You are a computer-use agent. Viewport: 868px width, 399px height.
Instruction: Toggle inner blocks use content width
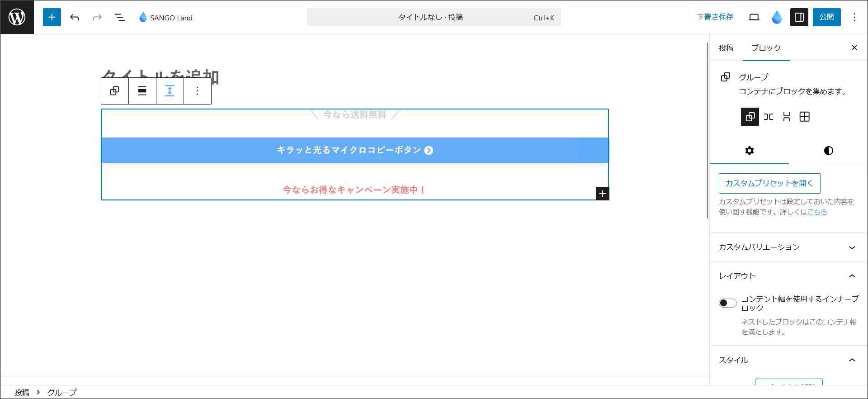[727, 303]
